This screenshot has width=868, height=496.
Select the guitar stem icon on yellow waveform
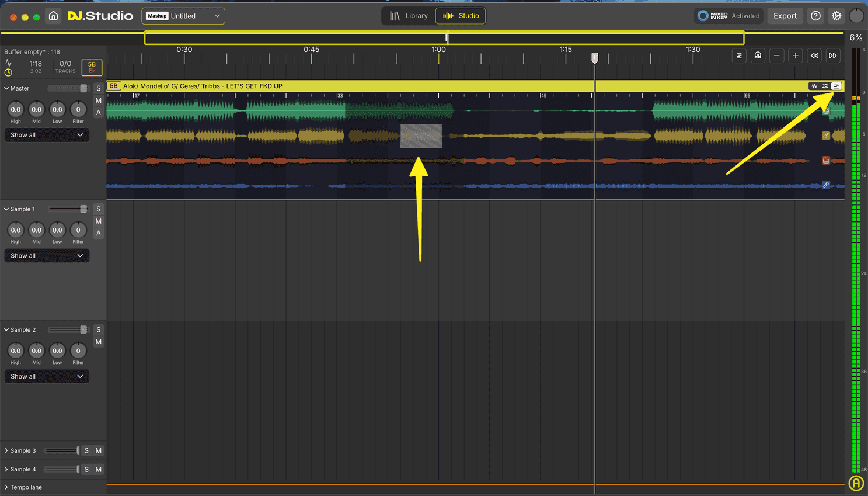click(x=825, y=136)
